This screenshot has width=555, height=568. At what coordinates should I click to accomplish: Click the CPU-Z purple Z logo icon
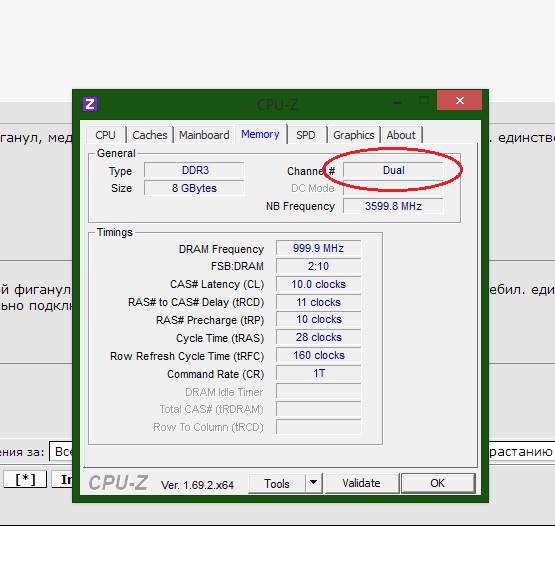[x=90, y=104]
